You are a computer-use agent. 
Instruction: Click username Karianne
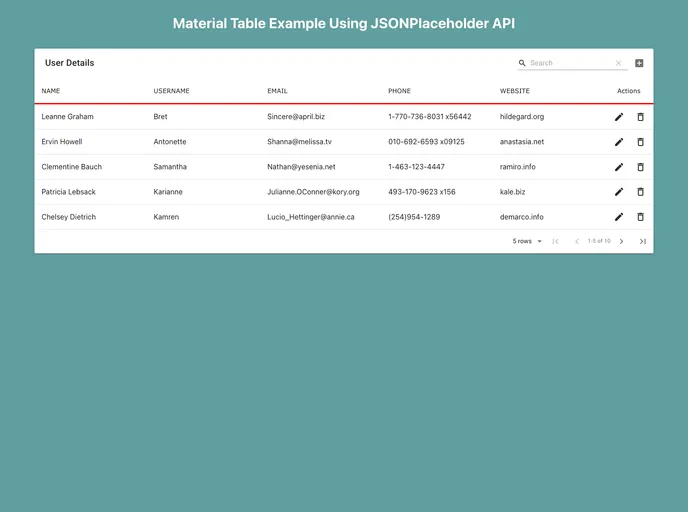(x=168, y=192)
